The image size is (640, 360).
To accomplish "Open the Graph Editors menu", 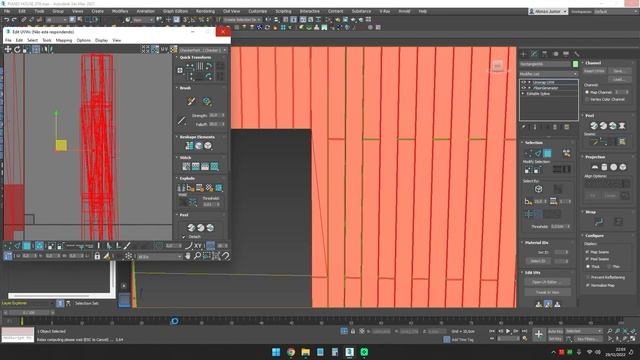I will click(175, 11).
